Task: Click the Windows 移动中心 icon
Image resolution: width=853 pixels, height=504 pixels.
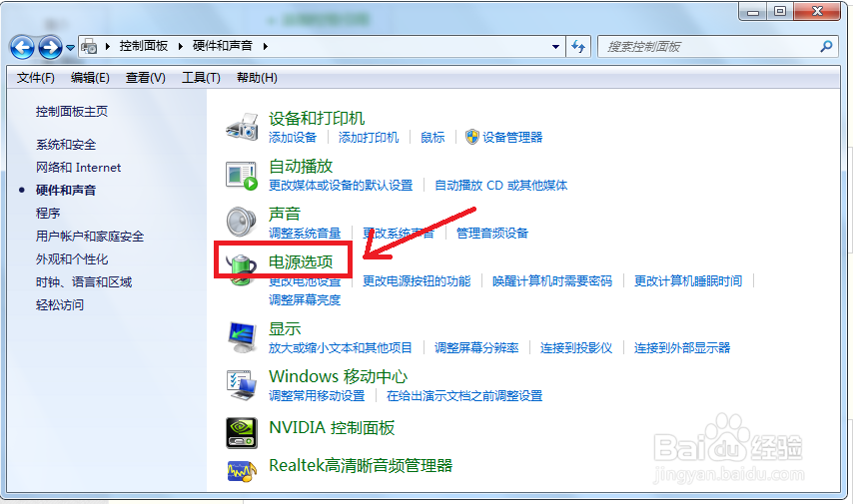Action: click(x=242, y=385)
